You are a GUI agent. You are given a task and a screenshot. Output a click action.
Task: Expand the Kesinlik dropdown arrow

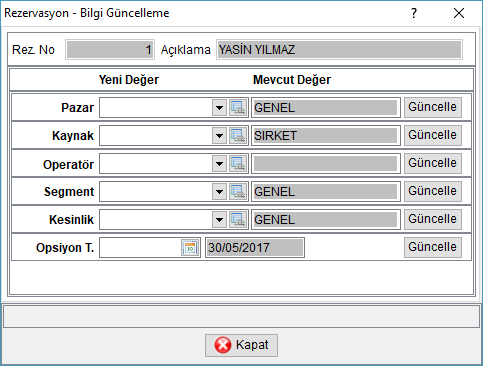coord(219,220)
